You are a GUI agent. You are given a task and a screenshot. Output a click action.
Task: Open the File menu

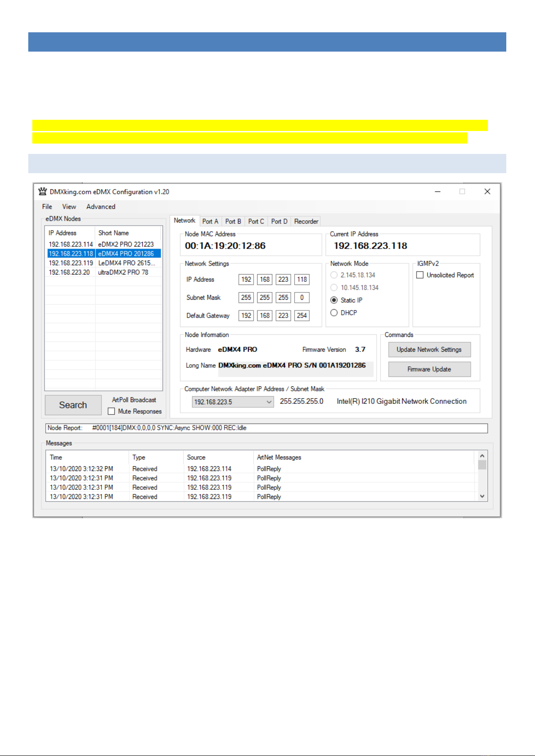point(47,206)
